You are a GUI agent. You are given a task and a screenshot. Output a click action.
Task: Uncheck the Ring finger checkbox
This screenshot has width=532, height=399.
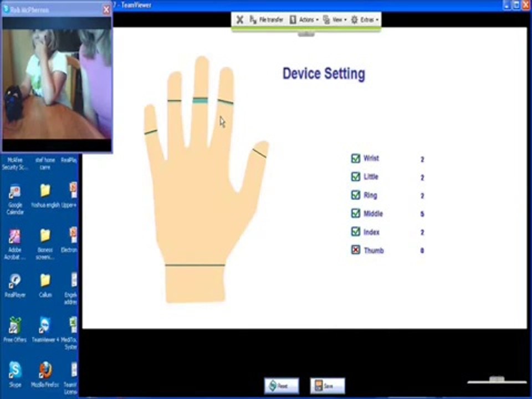pos(356,195)
